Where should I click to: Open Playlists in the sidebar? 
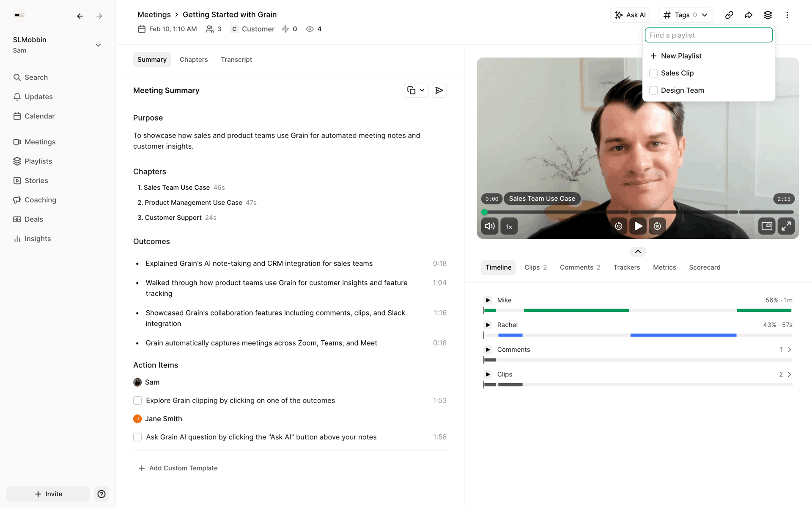[33, 161]
